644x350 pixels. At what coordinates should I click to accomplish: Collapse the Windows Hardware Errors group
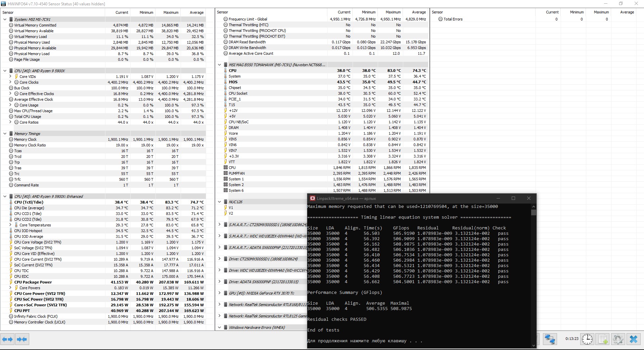click(x=219, y=327)
